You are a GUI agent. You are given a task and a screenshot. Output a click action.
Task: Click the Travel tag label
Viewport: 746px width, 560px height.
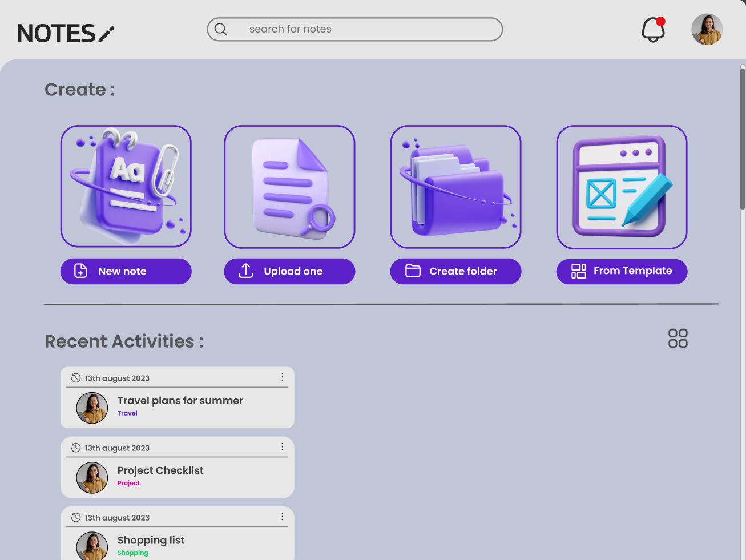pyautogui.click(x=127, y=413)
